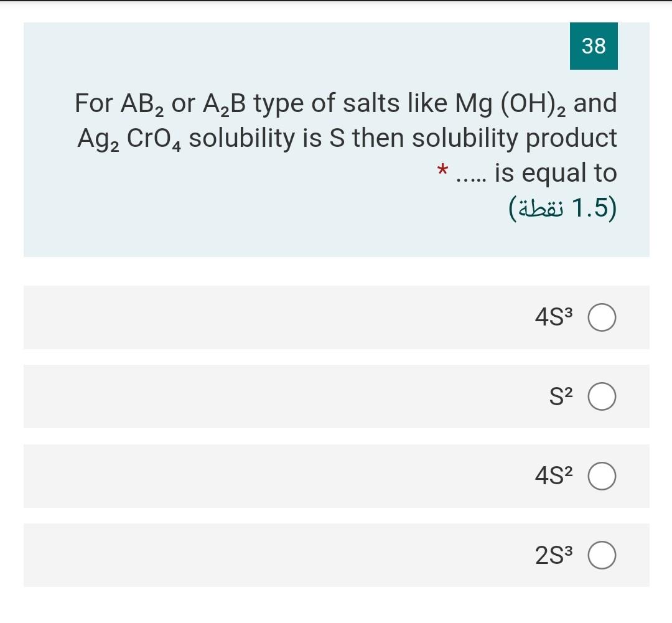Click the 4S² option row

336,476
